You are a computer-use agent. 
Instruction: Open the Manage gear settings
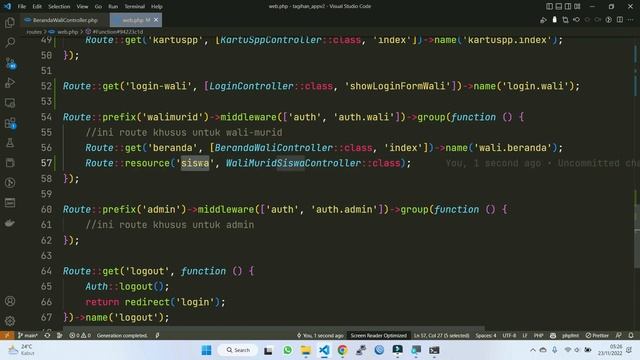[x=10, y=321]
